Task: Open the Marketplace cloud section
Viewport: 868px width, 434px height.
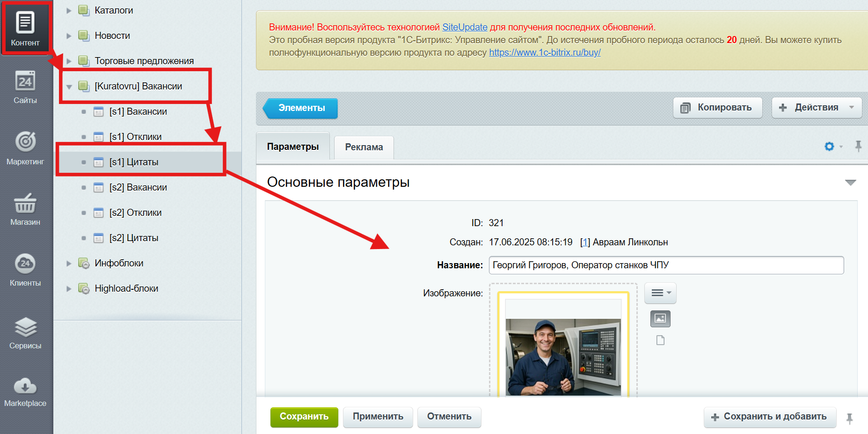Action: (x=25, y=392)
